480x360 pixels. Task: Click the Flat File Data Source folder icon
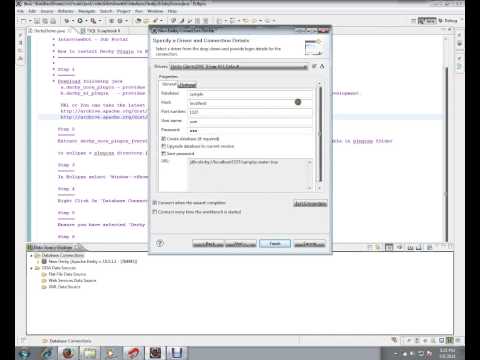click(x=44, y=274)
